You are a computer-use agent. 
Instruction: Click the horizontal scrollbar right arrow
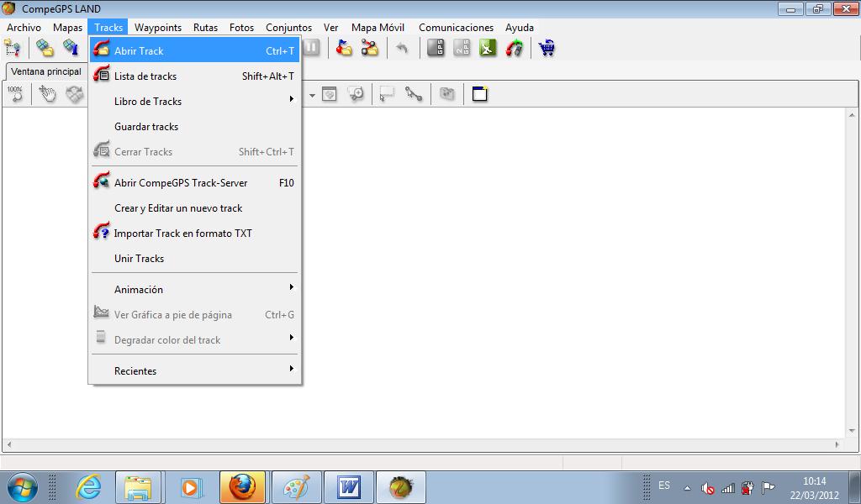pyautogui.click(x=837, y=444)
